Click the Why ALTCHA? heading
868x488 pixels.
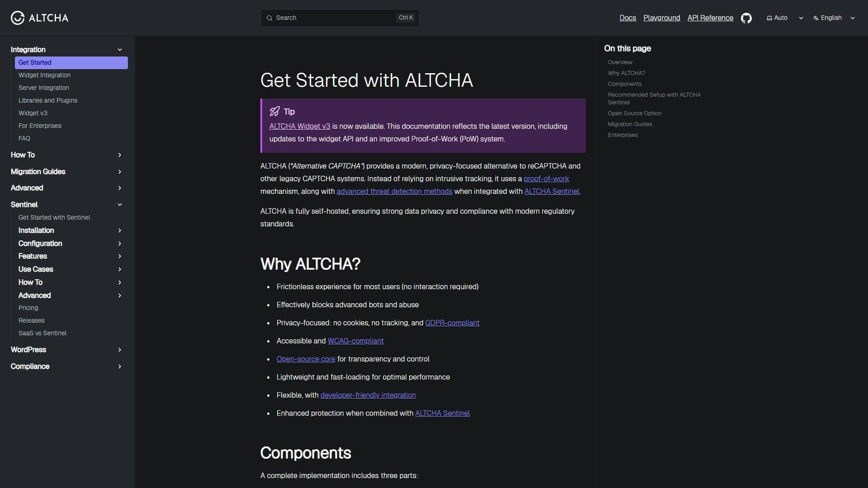(x=310, y=264)
